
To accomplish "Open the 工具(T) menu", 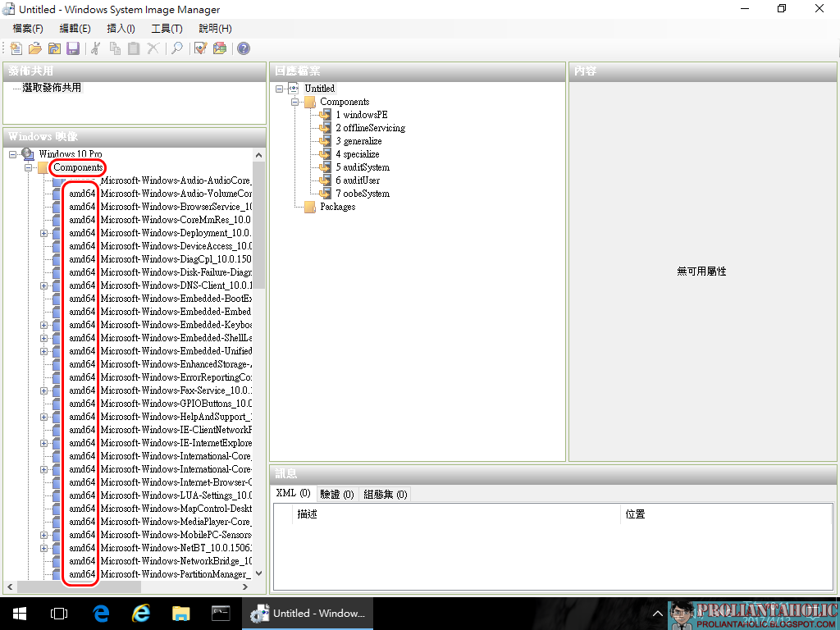I will tap(167, 29).
